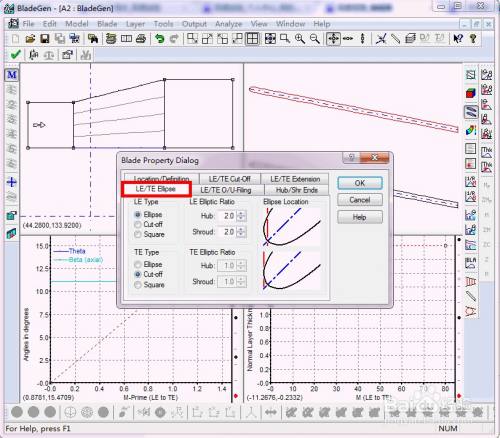Select LE Type Square radio button

click(137, 234)
